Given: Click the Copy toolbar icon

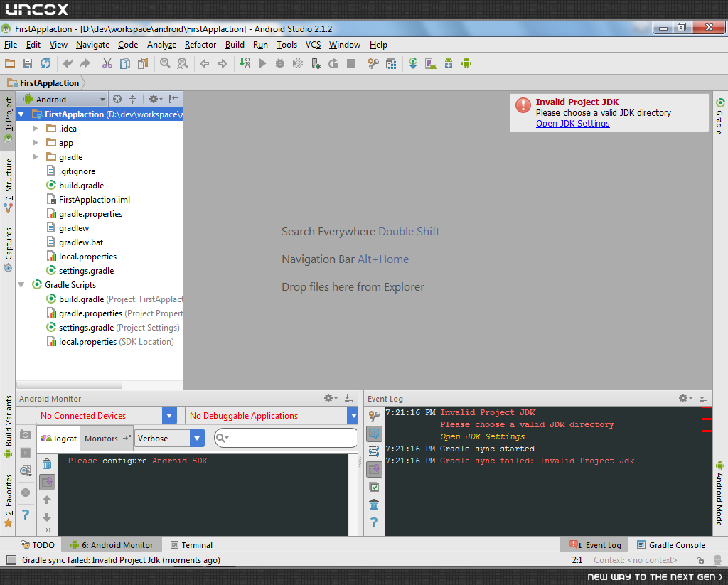Looking at the screenshot, I should click(125, 63).
